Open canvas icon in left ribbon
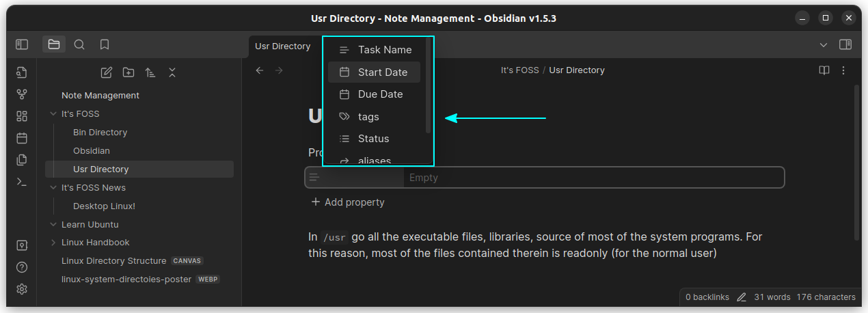868x313 pixels. [22, 116]
